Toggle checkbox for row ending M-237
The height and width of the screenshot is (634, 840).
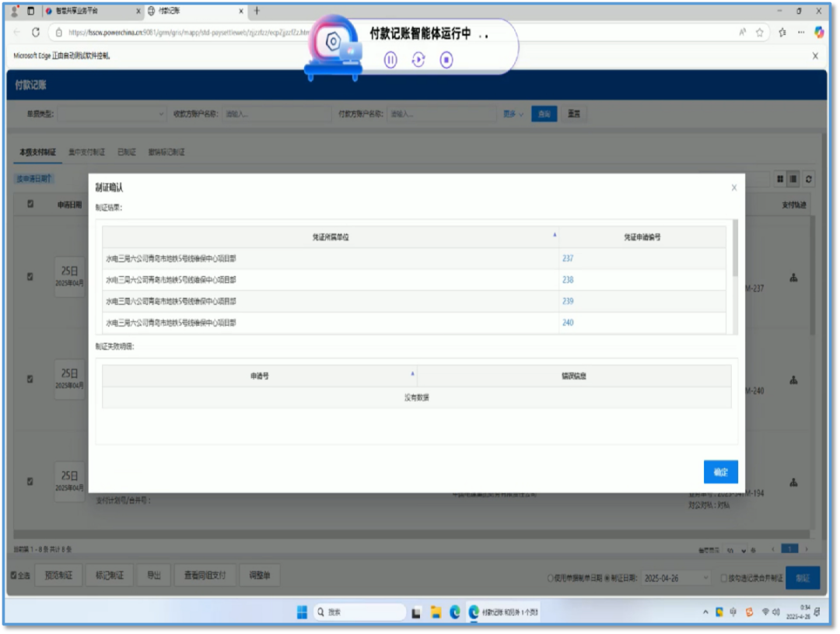[x=30, y=276]
